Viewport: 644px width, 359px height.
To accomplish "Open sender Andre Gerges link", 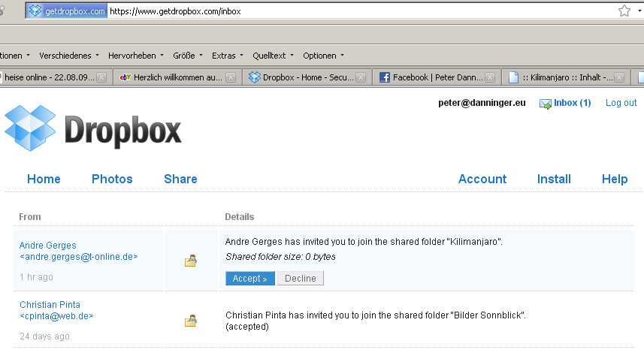I will 47,246.
